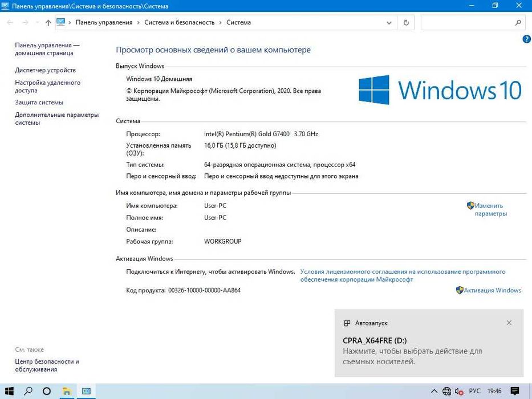
Task: Click 'Windows 10 Домашняя' edition text
Action: point(159,79)
